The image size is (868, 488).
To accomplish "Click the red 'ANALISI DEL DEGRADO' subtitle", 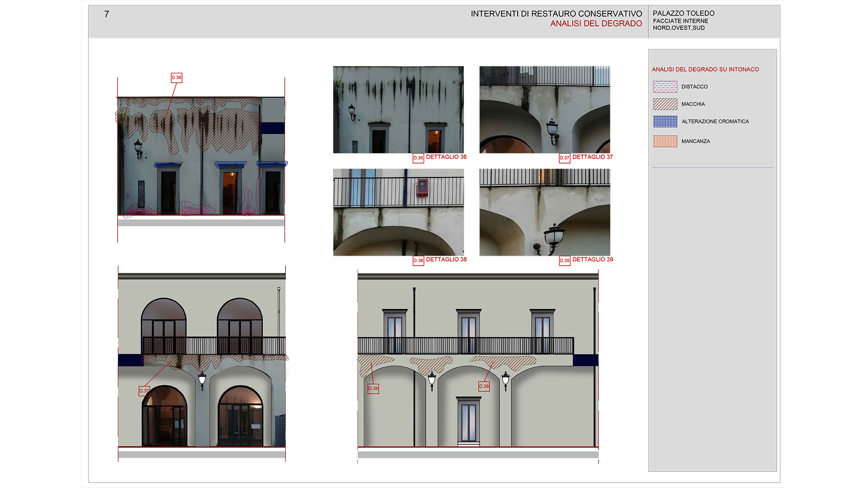I will tap(596, 23).
